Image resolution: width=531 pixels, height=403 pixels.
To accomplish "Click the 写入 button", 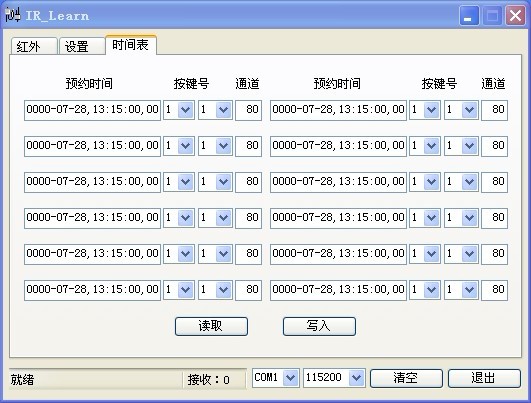I will coord(319,326).
